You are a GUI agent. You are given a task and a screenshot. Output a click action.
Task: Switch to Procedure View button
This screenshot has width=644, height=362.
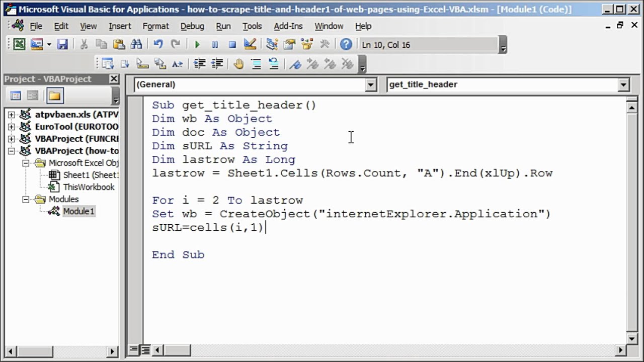134,350
